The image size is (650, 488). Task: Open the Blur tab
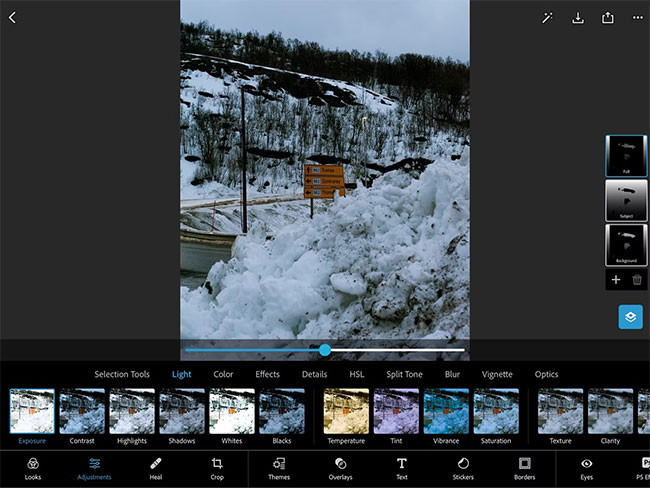452,374
